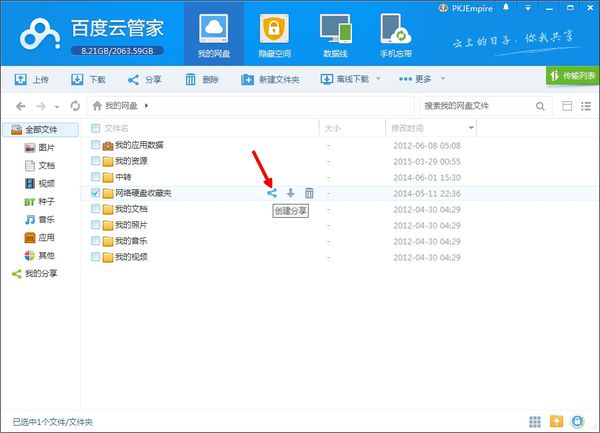
Task: Open the 我的应用数据 folder
Action: tap(139, 145)
